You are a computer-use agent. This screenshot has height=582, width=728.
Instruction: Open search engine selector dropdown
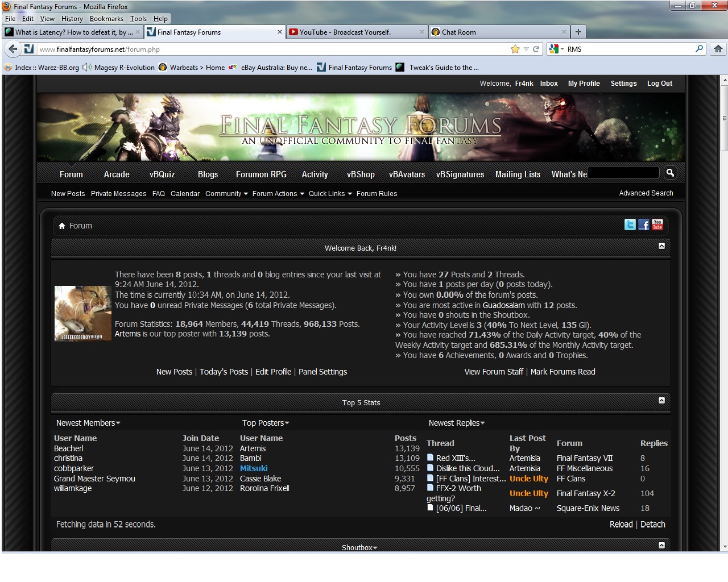point(556,49)
